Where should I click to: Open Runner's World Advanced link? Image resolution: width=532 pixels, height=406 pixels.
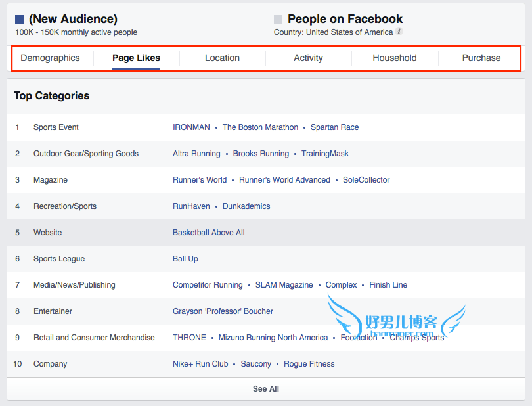(x=284, y=180)
